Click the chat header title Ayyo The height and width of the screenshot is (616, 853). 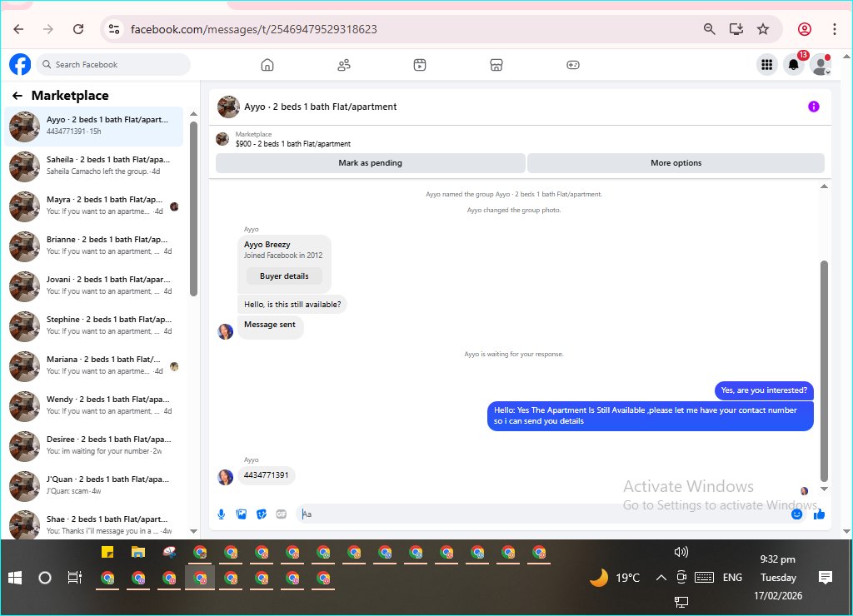(x=321, y=107)
